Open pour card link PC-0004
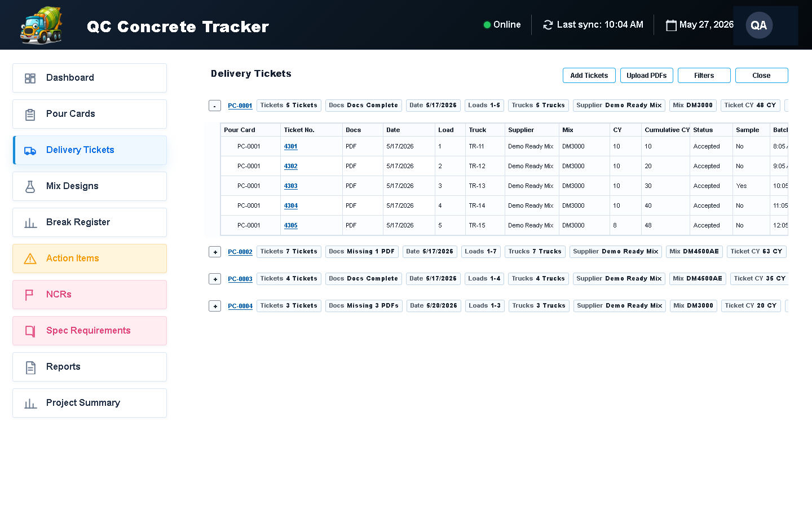 coord(240,306)
